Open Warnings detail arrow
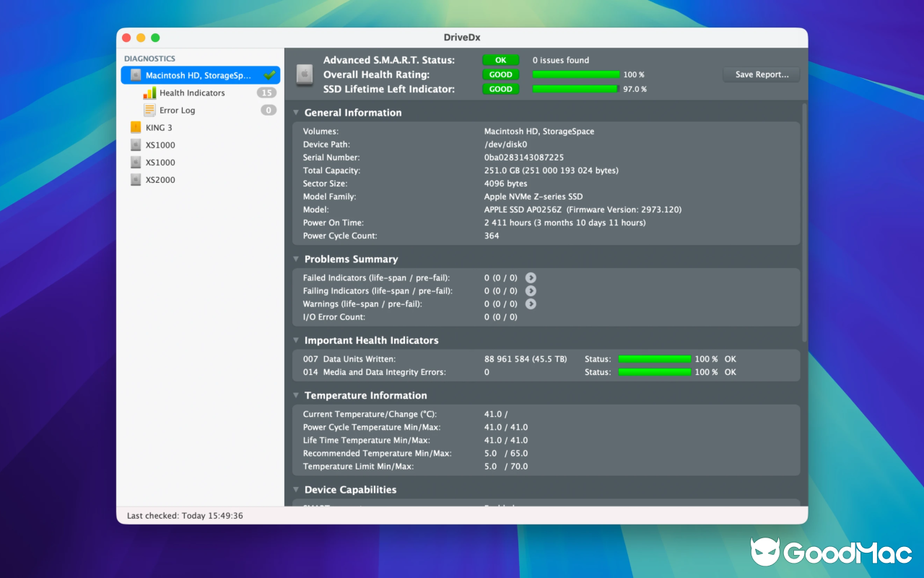This screenshot has height=578, width=924. pos(531,303)
